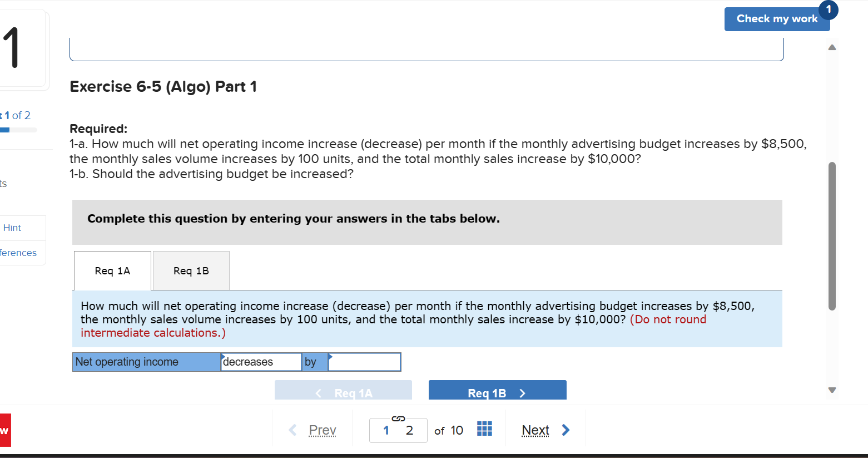Click the attempt progress bar under 1 of 2
Viewport: 868px width, 458px height.
[18, 130]
